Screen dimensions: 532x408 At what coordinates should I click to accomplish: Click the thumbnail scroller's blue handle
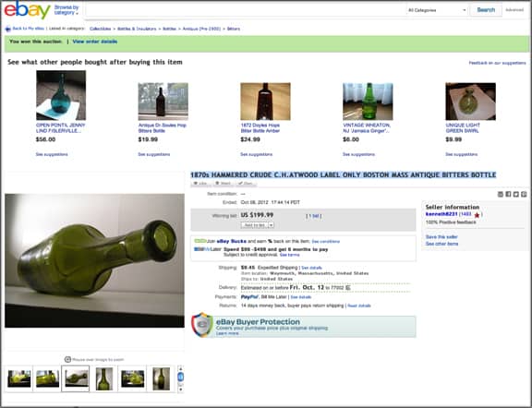(180, 377)
